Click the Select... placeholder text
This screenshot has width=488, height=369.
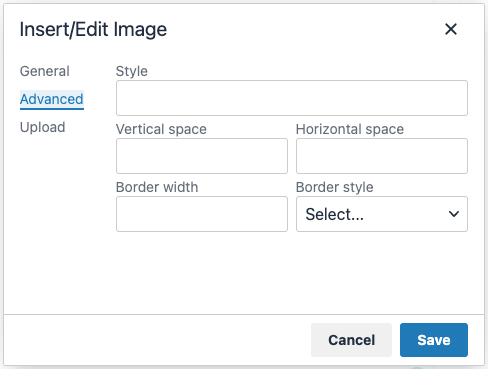click(x=334, y=214)
